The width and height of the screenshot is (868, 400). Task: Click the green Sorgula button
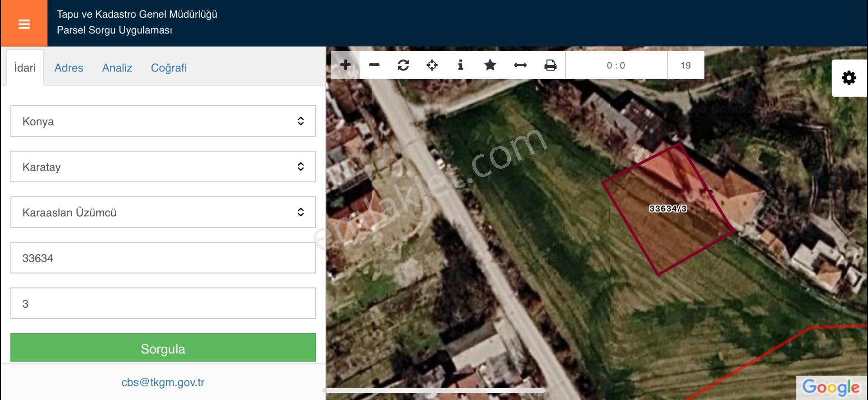coord(163,348)
